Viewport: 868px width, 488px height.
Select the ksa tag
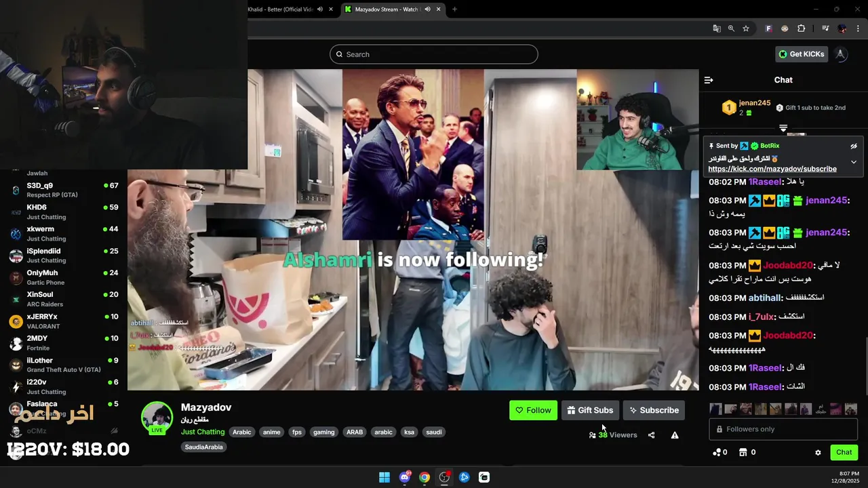(x=409, y=432)
